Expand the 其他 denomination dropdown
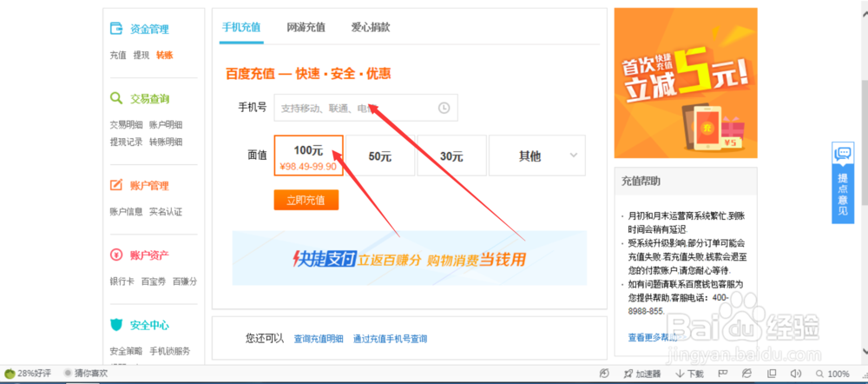The image size is (868, 384). pyautogui.click(x=573, y=156)
